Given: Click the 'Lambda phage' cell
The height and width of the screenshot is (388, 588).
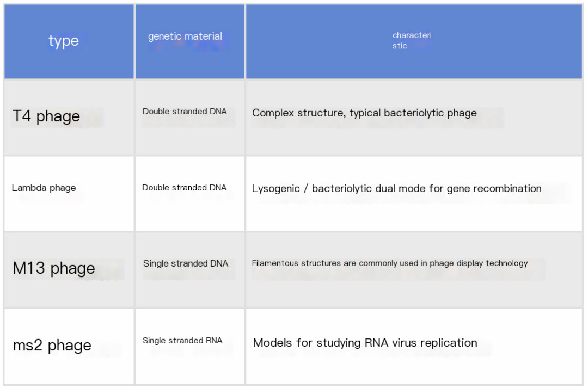Looking at the screenshot, I should click(44, 188).
